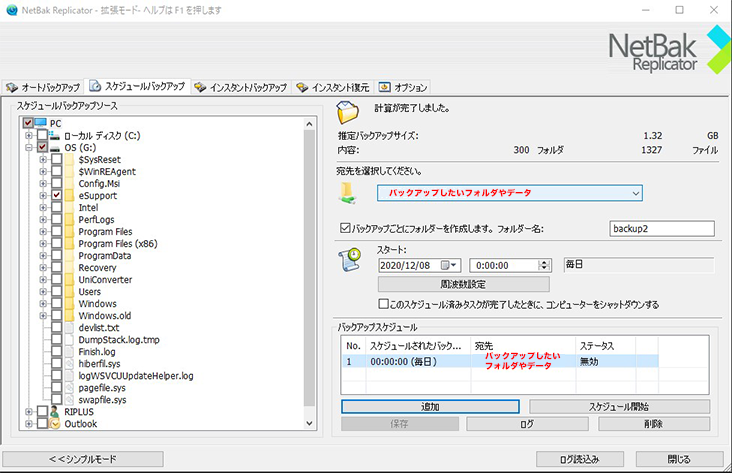This screenshot has width=732, height=473.
Task: Open the start date calendar dropdown
Action: tap(448, 265)
